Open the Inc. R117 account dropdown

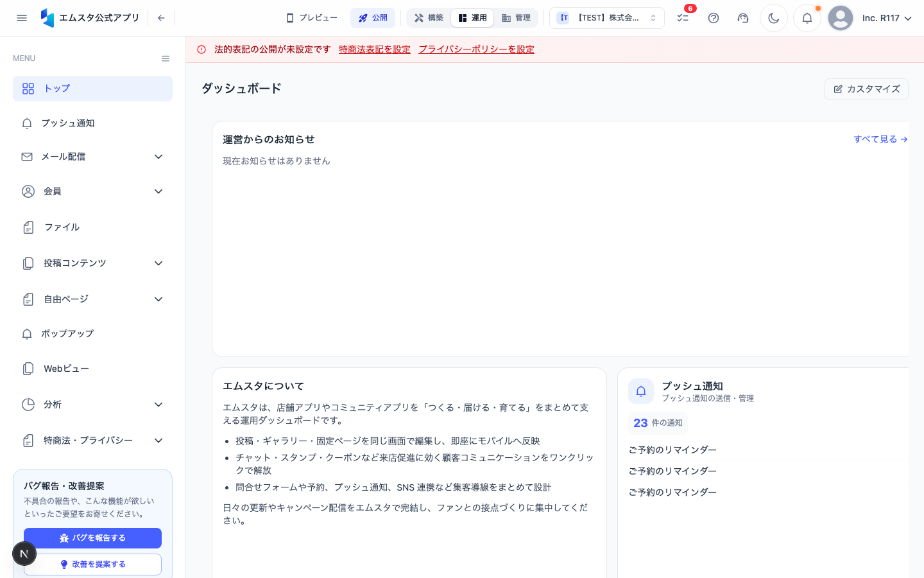click(x=887, y=18)
